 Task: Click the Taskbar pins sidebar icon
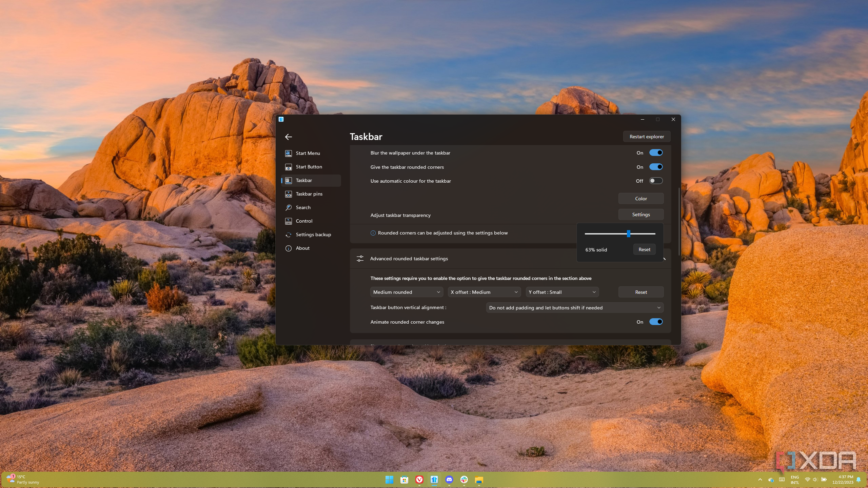click(288, 194)
